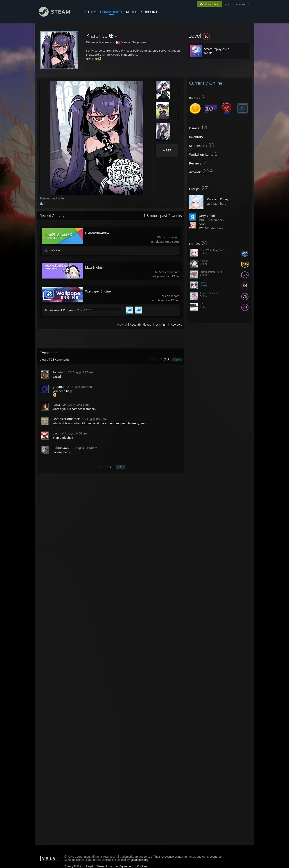Click the Valve logo in footer
The width and height of the screenshot is (289, 868).
coord(50,858)
